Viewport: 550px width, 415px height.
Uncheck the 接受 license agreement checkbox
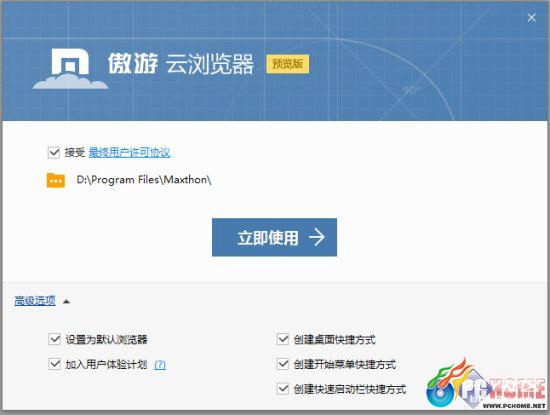tap(54, 153)
